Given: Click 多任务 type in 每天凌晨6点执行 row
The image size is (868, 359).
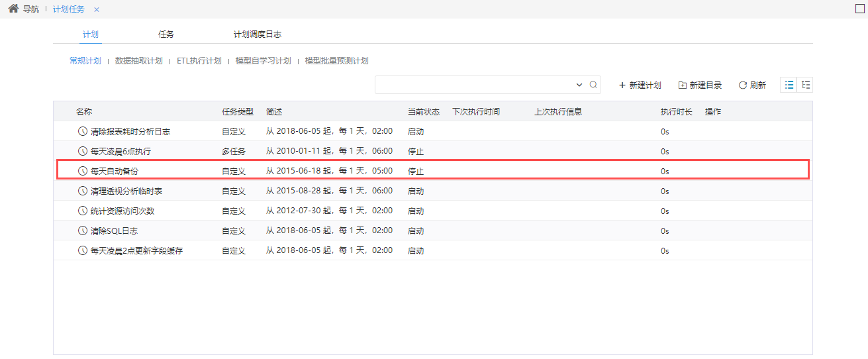Looking at the screenshot, I should coord(234,151).
